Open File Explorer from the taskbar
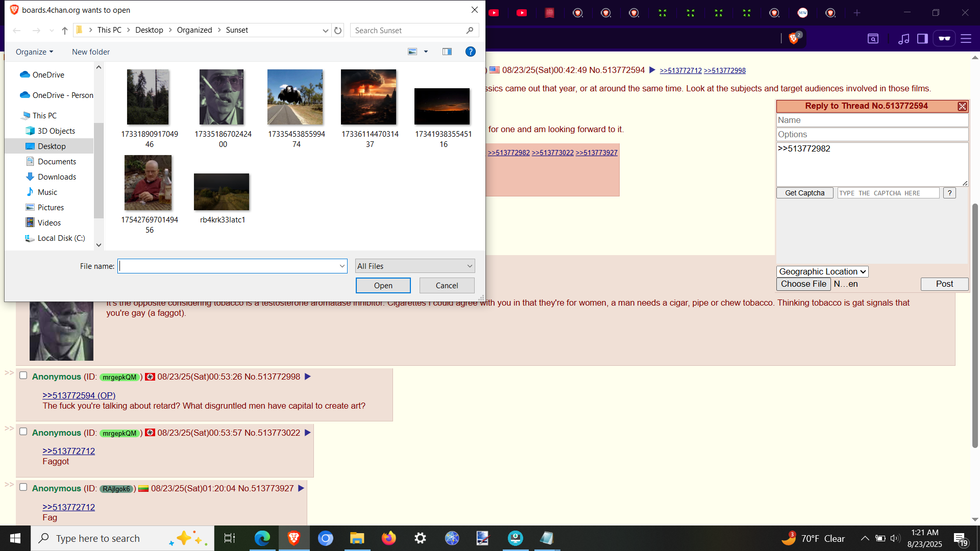 coord(357,538)
